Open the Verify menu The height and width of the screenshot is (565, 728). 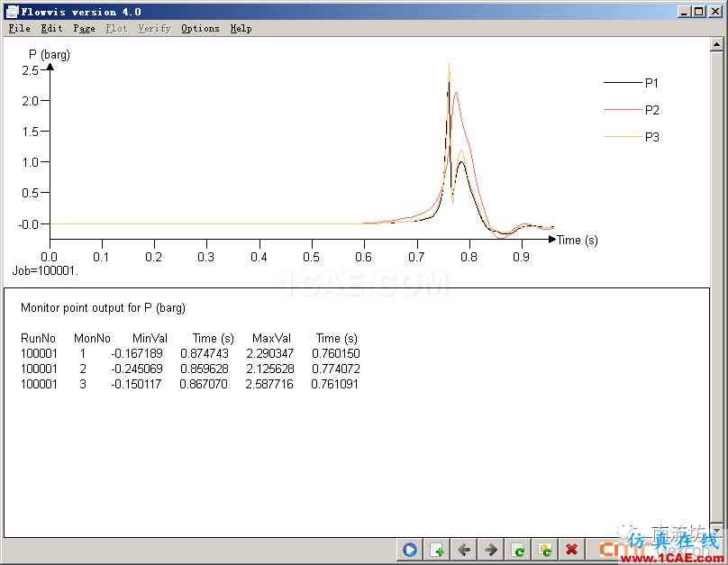[155, 28]
